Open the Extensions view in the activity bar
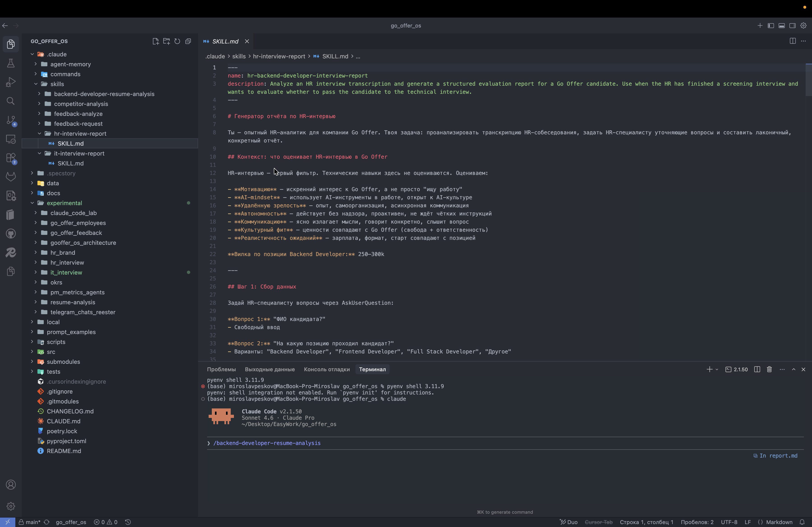 11,158
